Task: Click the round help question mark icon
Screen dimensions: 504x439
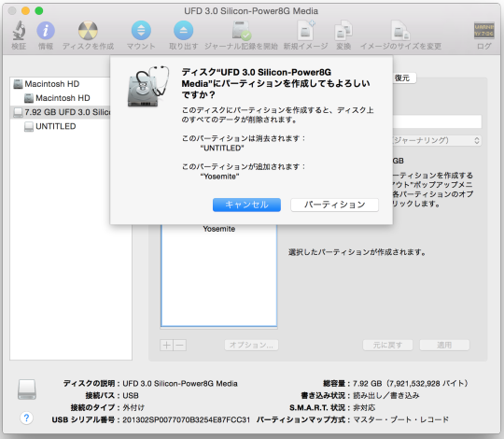Action: tap(26, 418)
